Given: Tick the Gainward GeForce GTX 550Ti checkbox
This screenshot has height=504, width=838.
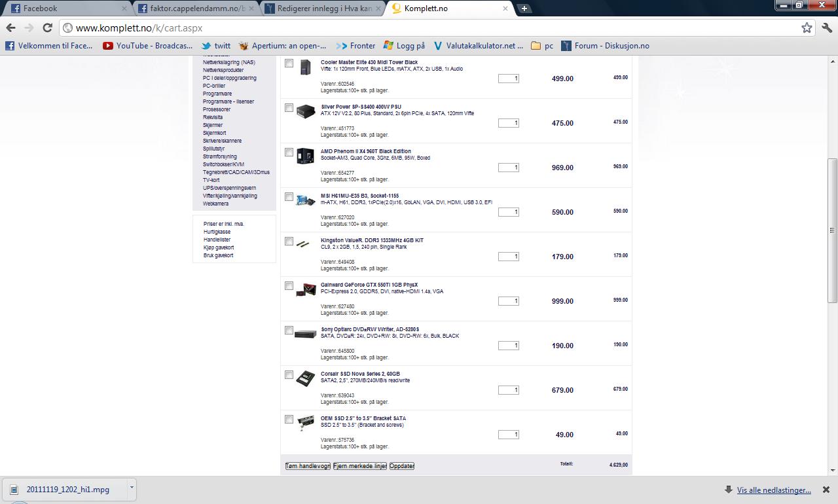Looking at the screenshot, I should (289, 286).
